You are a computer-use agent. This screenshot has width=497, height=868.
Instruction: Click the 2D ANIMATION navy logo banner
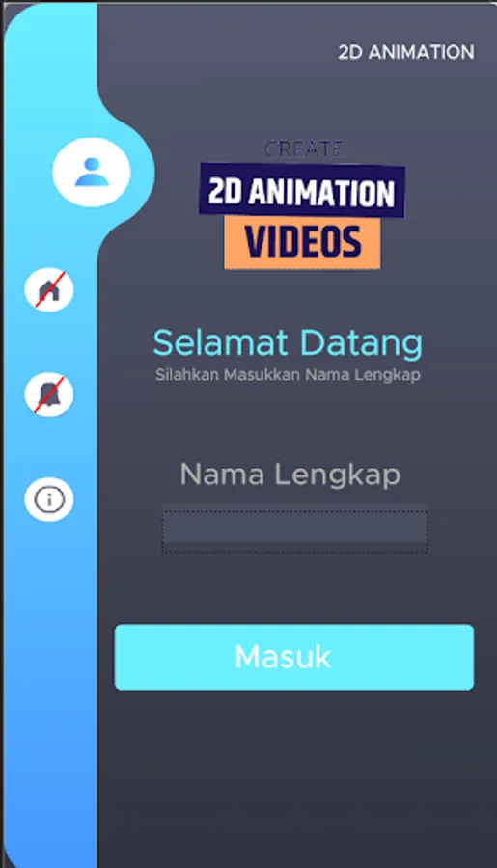tap(302, 192)
